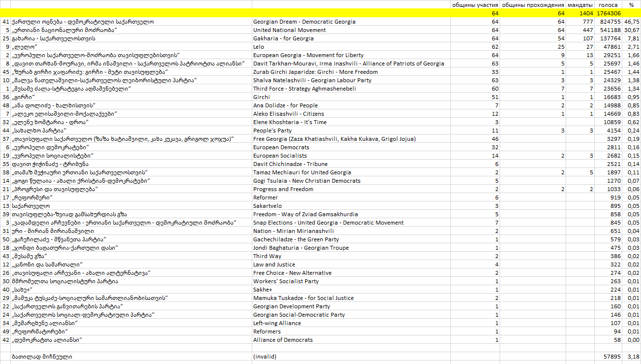
Task: Select the '%' column header cell
Action: [x=631, y=5]
